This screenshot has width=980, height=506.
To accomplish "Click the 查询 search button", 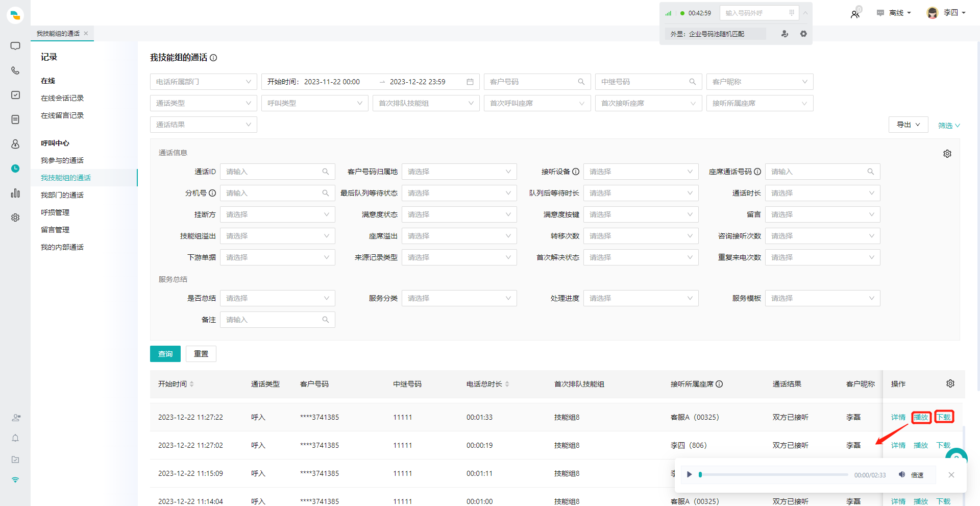I will pos(165,354).
